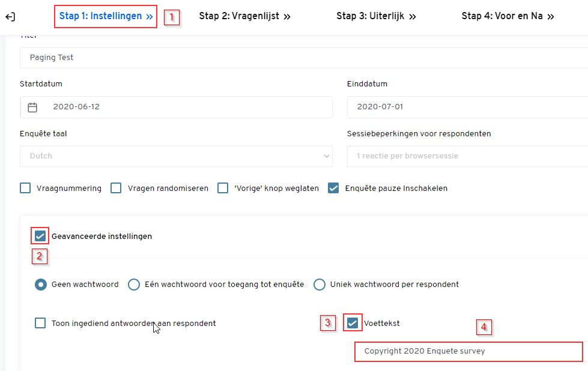Viewport: 588px width, 371px height.
Task: Enable the Vraagnummering checkbox
Action: click(x=25, y=188)
